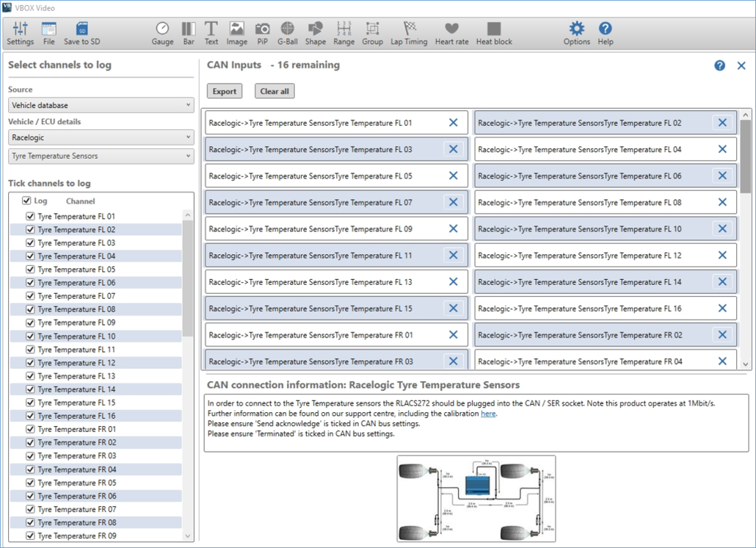Open the Options gear icon
756x548 pixels.
coord(577,33)
